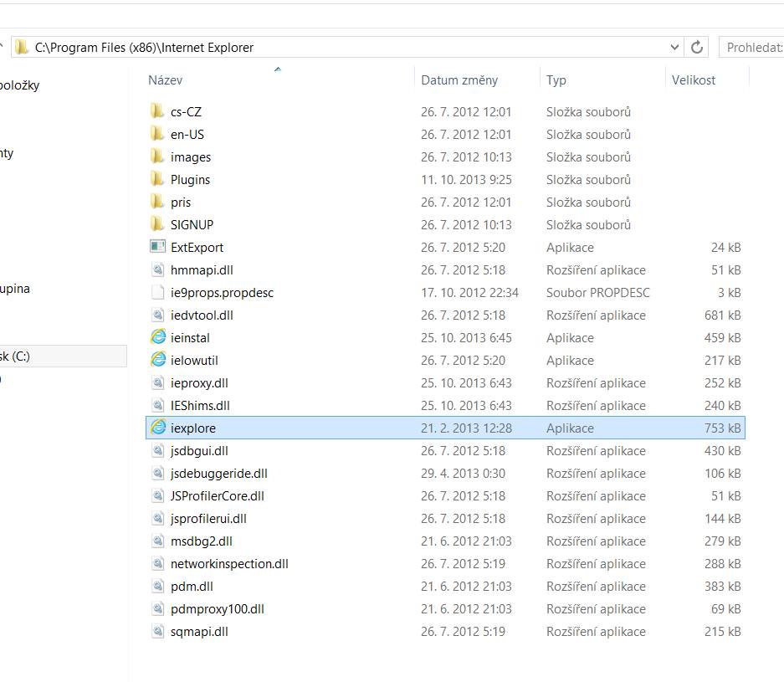Viewport: 784px width, 682px height.
Task: Click the type Soubor PROPDESC
Action: pos(598,293)
